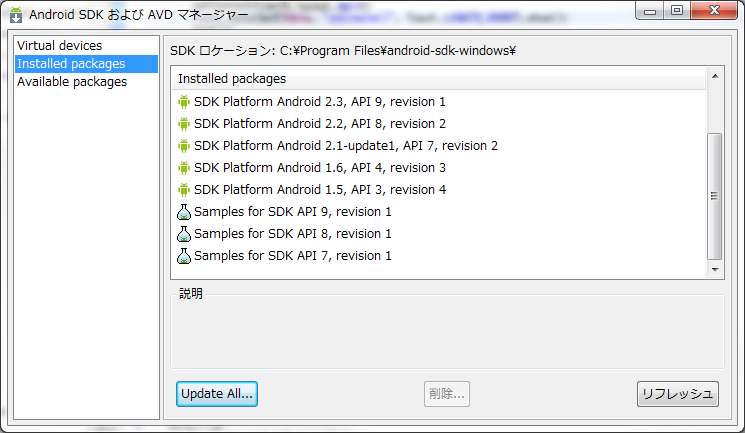The height and width of the screenshot is (433, 745).
Task: Click the 削除... delete button
Action: tap(447, 394)
